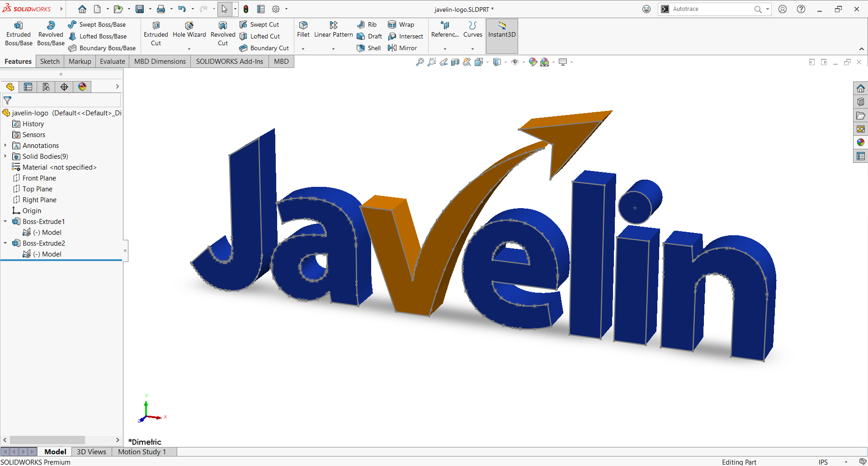Open the SOLIDWORKS Add-Ins tab
Screen dimensions: 868x466
point(230,62)
